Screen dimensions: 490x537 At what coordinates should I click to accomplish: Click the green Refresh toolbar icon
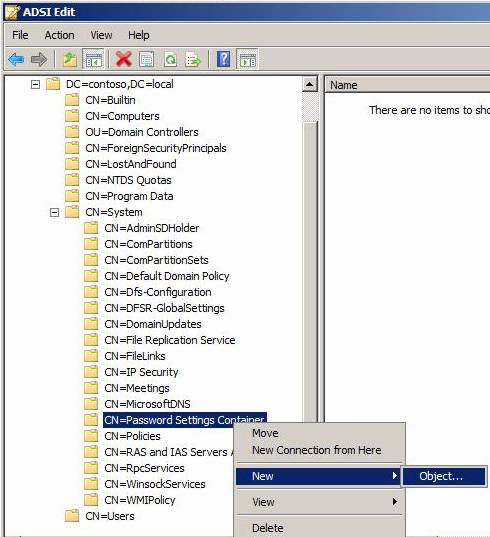pyautogui.click(x=171, y=60)
